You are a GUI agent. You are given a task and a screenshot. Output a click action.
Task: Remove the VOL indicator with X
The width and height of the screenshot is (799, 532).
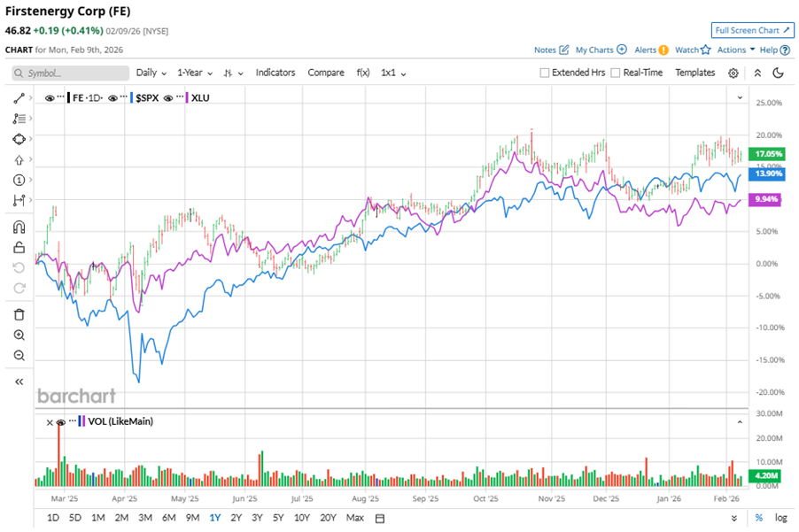pos(50,422)
